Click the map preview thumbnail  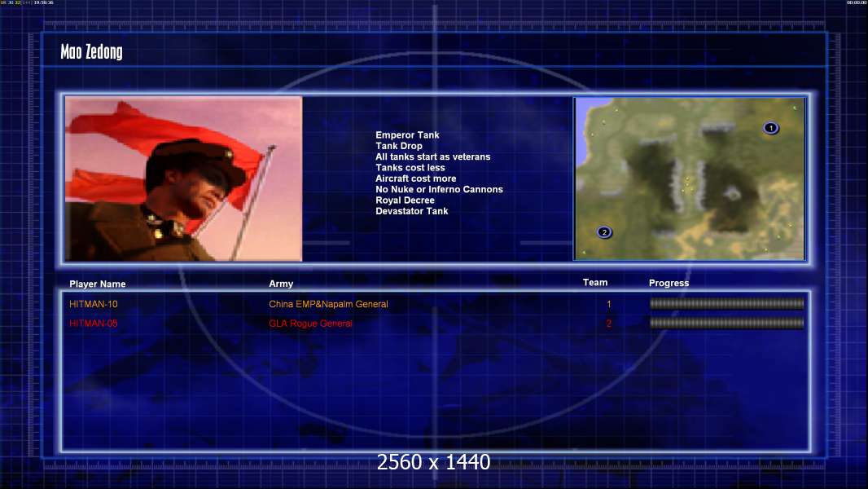pyautogui.click(x=690, y=178)
